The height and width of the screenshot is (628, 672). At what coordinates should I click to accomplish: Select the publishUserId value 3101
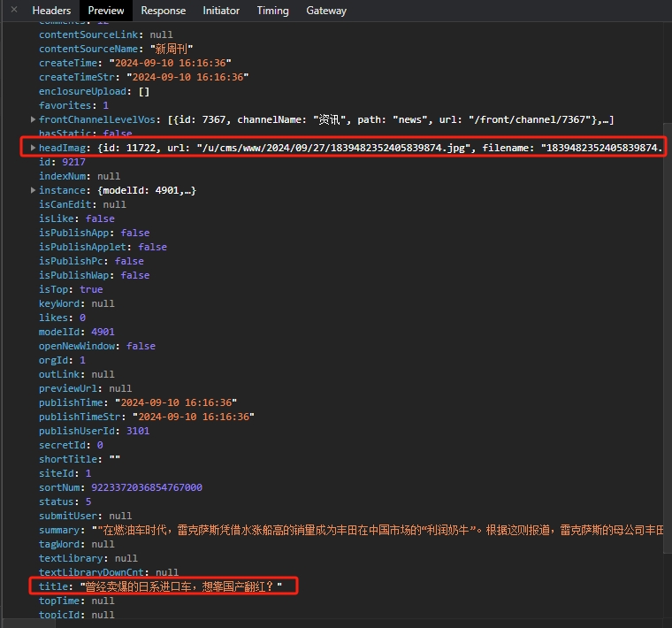click(x=138, y=431)
